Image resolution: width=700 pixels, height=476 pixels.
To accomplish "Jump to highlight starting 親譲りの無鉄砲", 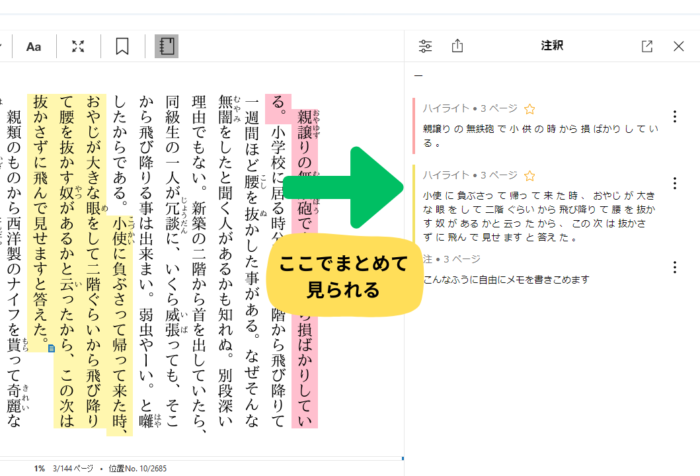I will tap(540, 136).
